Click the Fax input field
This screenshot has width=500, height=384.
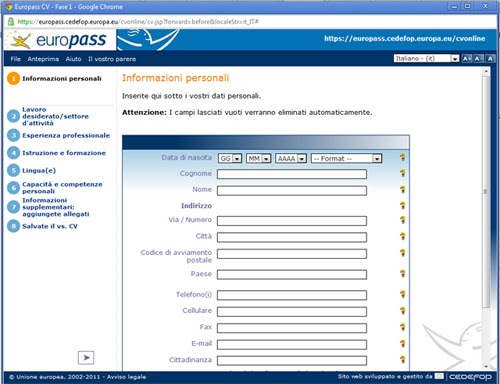[292, 328]
